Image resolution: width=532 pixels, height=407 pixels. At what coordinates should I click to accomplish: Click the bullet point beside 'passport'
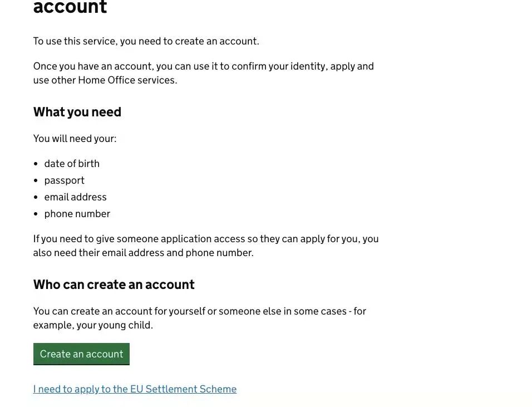[36, 180]
